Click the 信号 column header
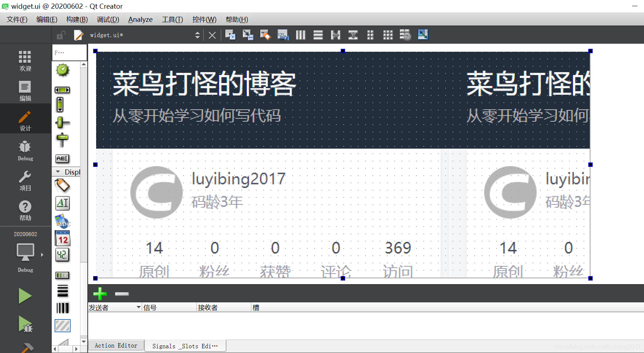This screenshot has width=644, height=353. (169, 307)
